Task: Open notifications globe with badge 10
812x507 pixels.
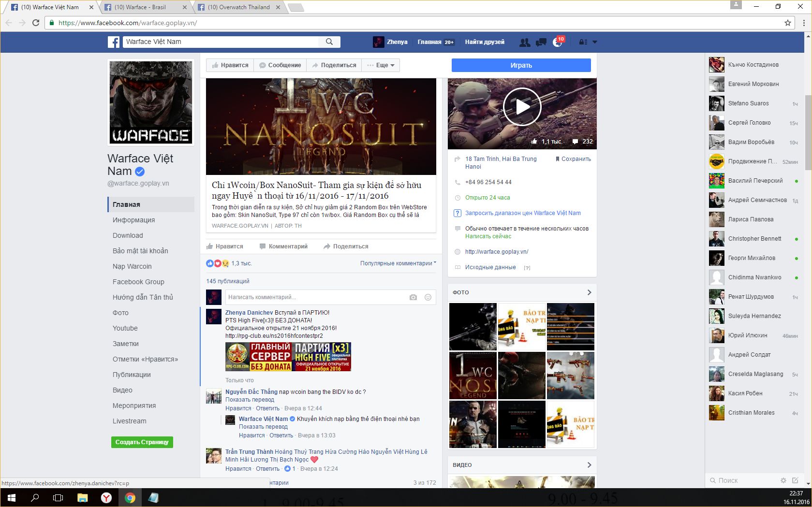Action: point(558,42)
